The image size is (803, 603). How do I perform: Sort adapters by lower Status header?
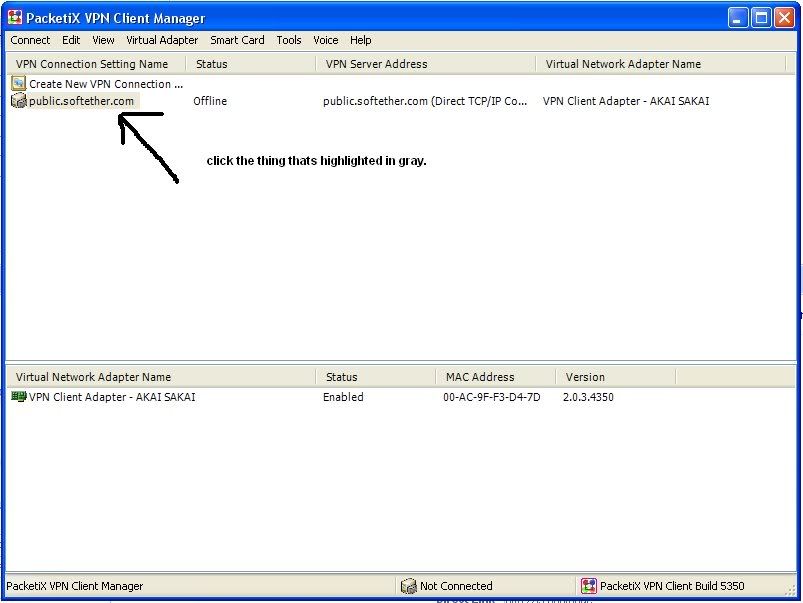coord(376,377)
